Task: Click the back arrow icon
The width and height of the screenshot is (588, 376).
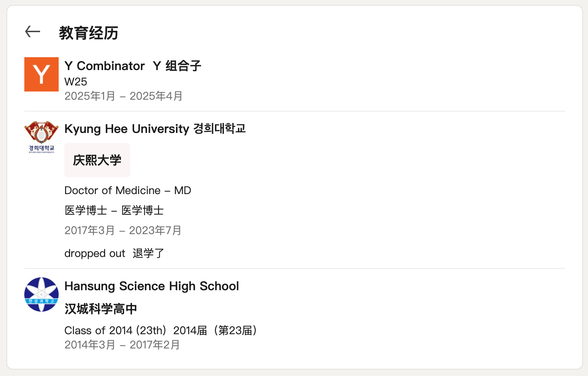Action: coord(33,32)
